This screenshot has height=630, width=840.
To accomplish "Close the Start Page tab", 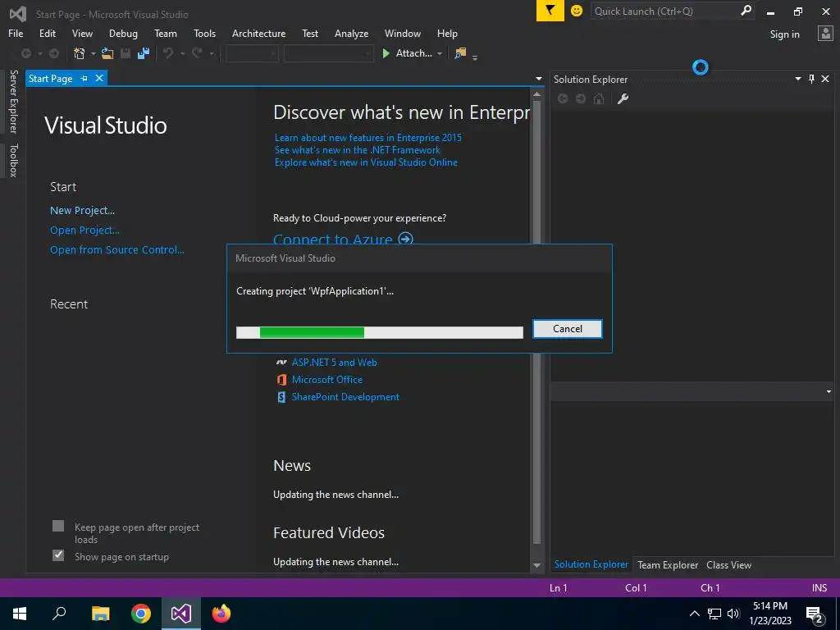I will click(99, 78).
